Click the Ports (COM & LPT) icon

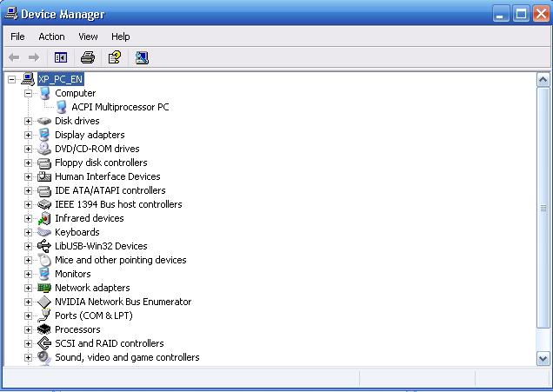click(44, 316)
